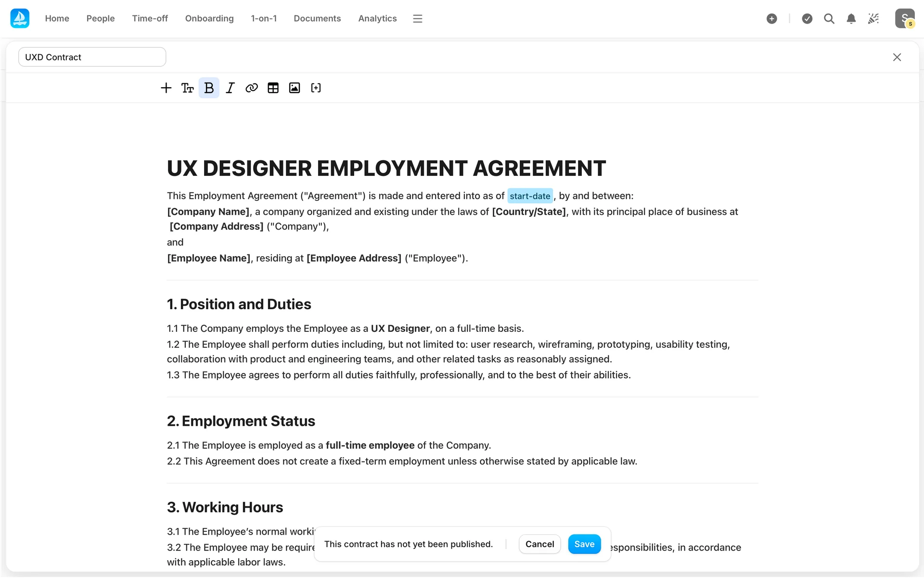The image size is (924, 578).
Task: Insert a link using chain icon
Action: pyautogui.click(x=251, y=88)
